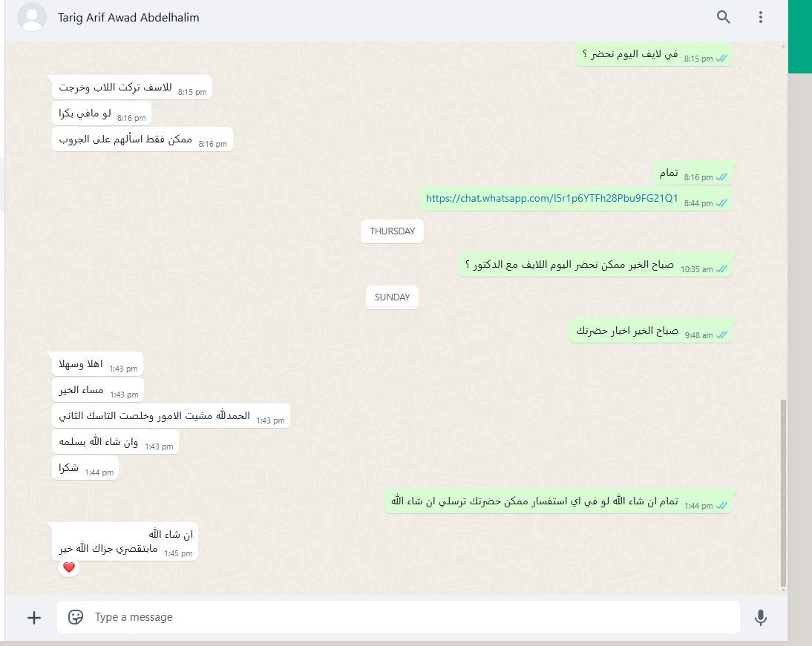Screen dimensions: 812x646
Task: Select the تمام 8:16 pm message
Action: pyautogui.click(x=693, y=174)
